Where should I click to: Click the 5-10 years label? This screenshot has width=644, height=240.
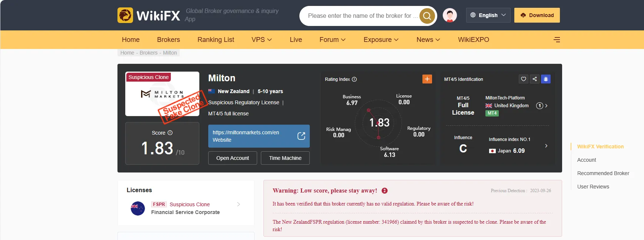(x=270, y=91)
